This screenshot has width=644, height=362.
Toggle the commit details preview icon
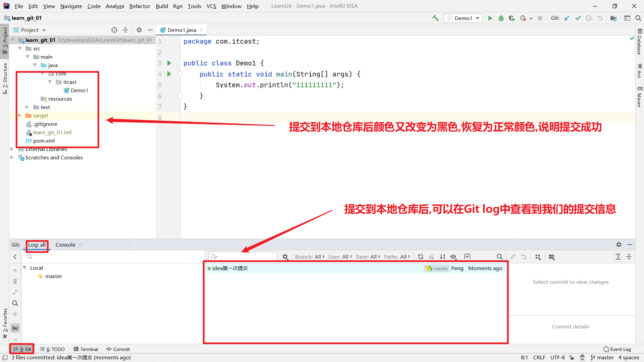[551, 257]
